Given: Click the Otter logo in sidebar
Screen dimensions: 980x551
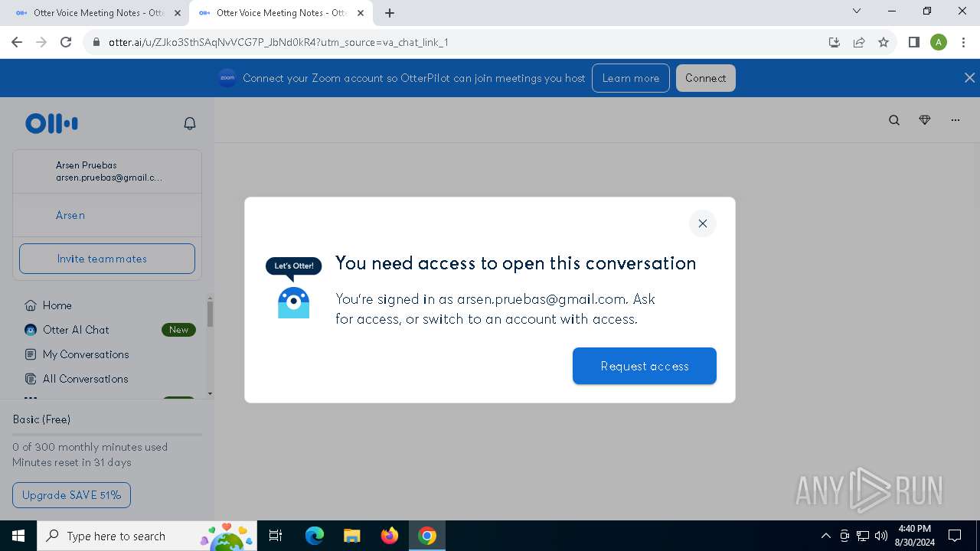Looking at the screenshot, I should tap(51, 123).
